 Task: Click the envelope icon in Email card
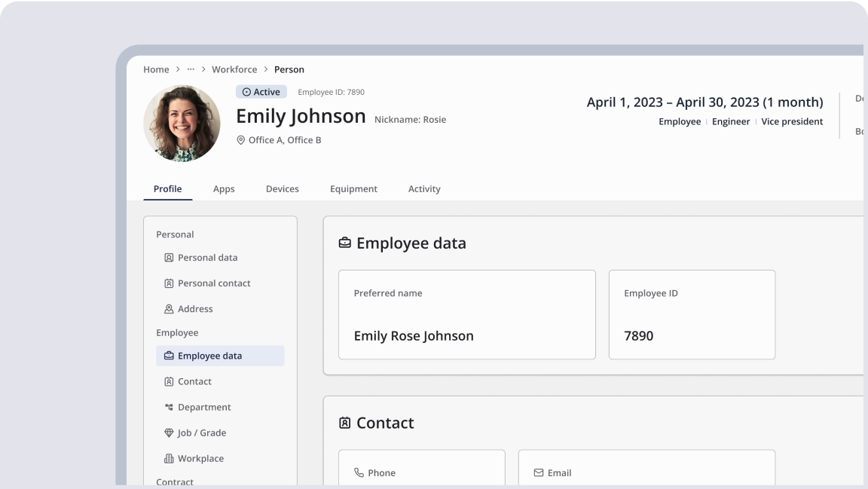tap(539, 473)
